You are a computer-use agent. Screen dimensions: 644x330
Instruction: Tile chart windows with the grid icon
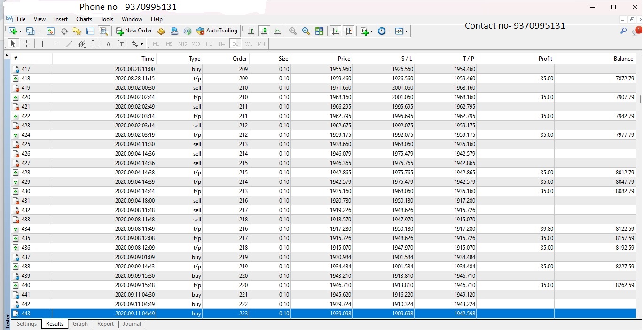coord(319,31)
